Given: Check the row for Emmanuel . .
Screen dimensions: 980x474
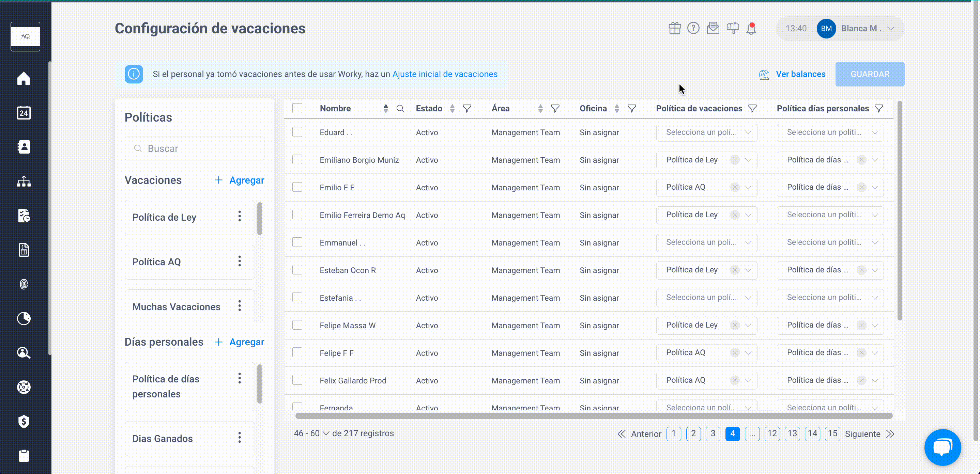Looking at the screenshot, I should [x=297, y=242].
